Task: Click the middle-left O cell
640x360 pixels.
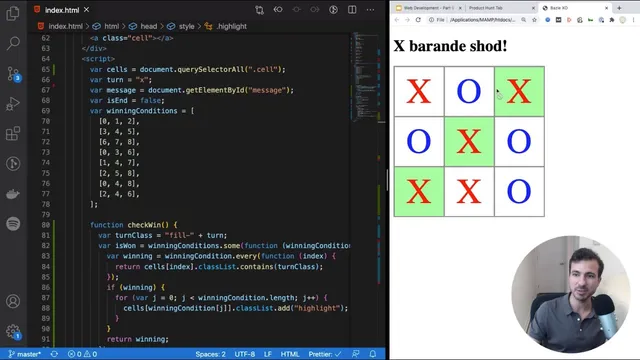Action: coord(419,142)
